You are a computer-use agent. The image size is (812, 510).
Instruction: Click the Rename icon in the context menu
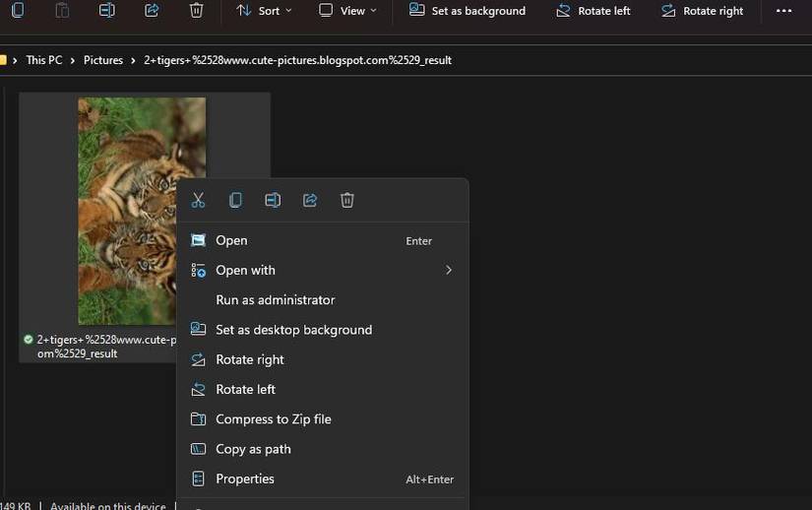coord(273,200)
